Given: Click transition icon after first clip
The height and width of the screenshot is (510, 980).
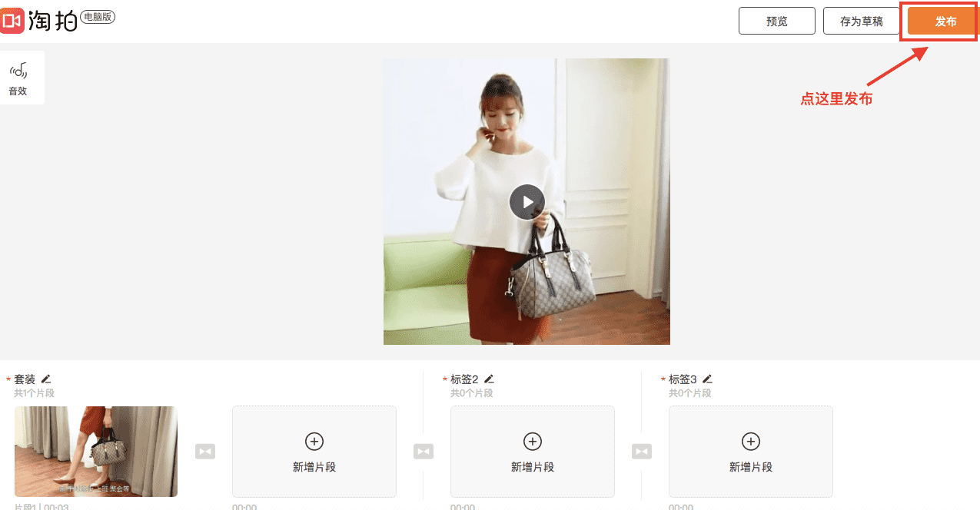Looking at the screenshot, I should pyautogui.click(x=205, y=451).
